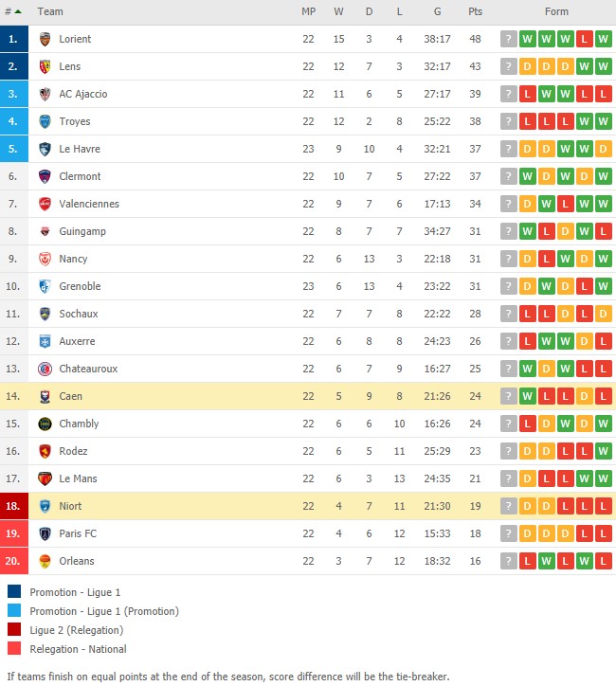Click the Lorient club crest icon
The width and height of the screenshot is (616, 686).
coord(45,39)
